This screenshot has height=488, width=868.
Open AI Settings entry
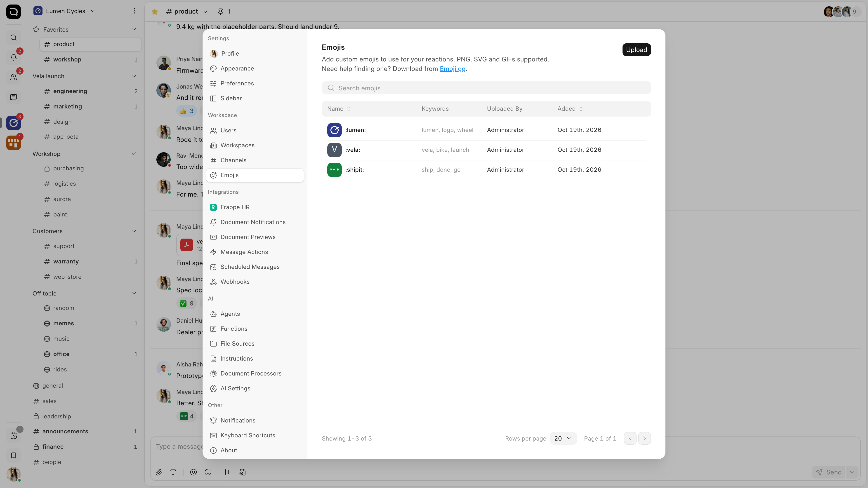pos(255,388)
